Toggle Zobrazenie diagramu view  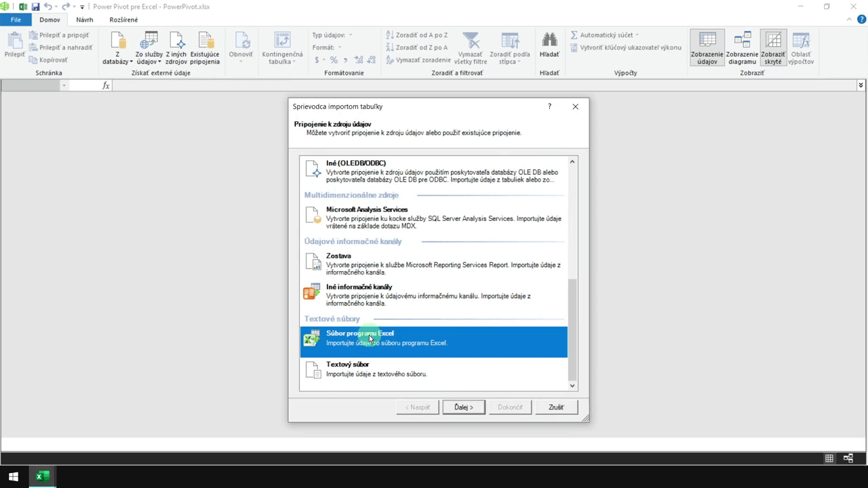742,47
